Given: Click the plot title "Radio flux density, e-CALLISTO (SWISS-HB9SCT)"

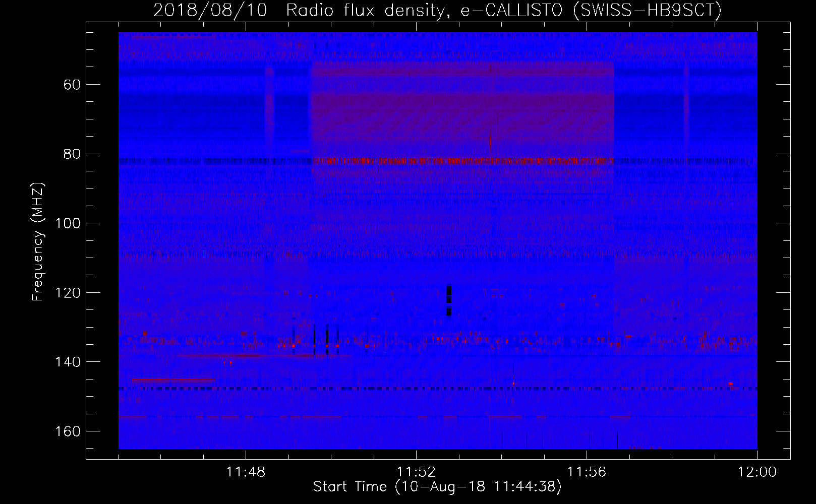Looking at the screenshot, I should [x=504, y=10].
